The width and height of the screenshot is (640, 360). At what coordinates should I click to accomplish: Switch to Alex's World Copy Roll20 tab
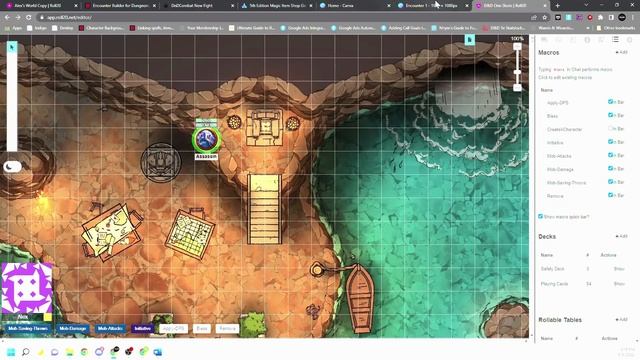point(40,6)
